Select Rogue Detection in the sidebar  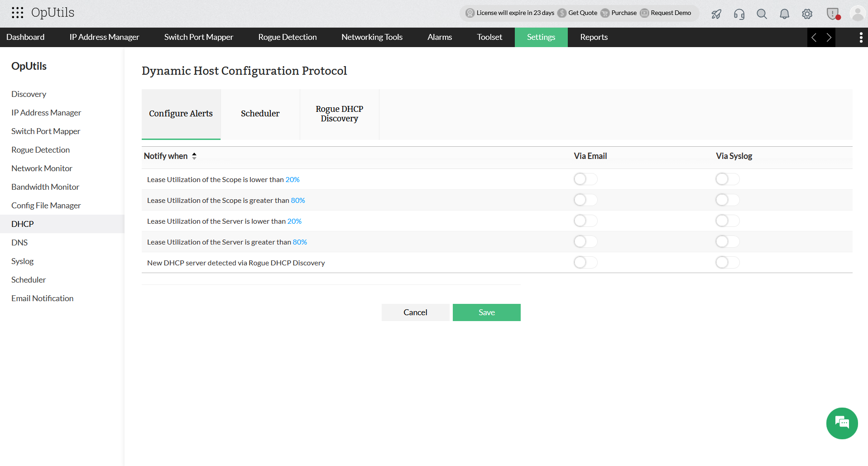point(62,150)
